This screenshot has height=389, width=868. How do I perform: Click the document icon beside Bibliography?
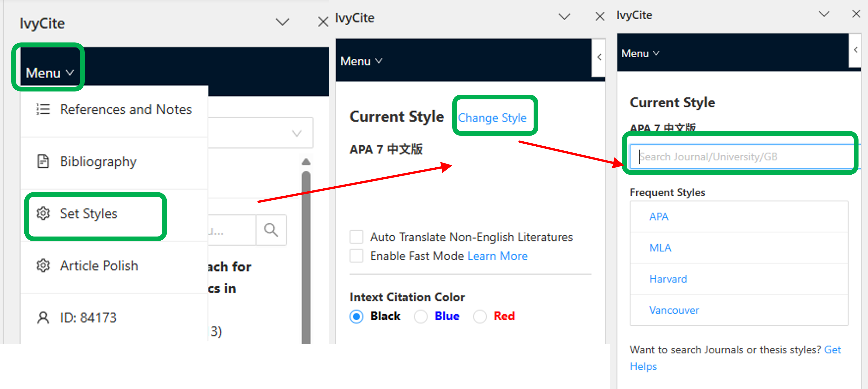click(x=43, y=161)
